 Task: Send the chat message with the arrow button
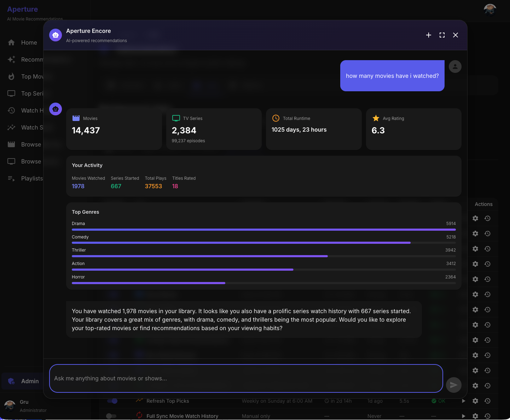click(x=454, y=385)
